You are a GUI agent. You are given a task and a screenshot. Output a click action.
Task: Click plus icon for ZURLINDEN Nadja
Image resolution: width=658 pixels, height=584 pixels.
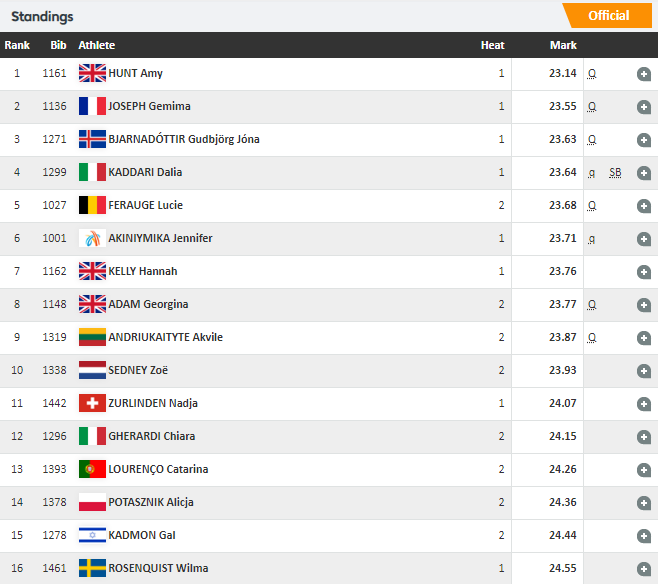(x=643, y=404)
